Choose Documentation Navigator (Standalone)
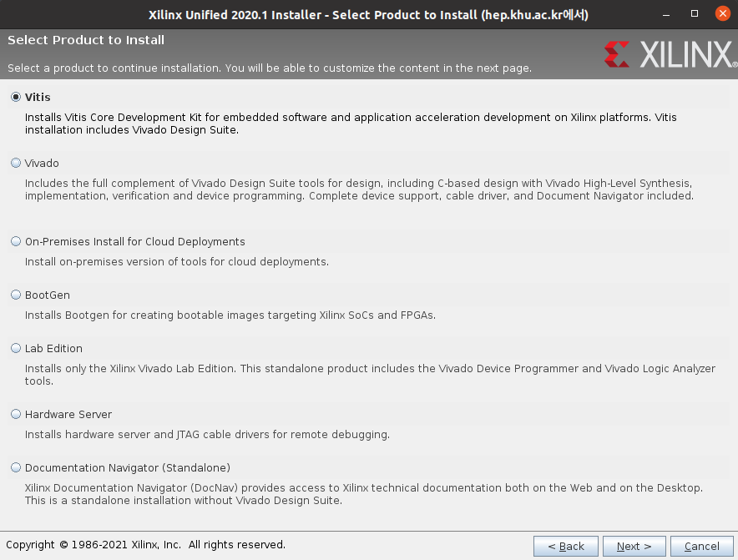The height and width of the screenshot is (560, 738). pos(16,468)
